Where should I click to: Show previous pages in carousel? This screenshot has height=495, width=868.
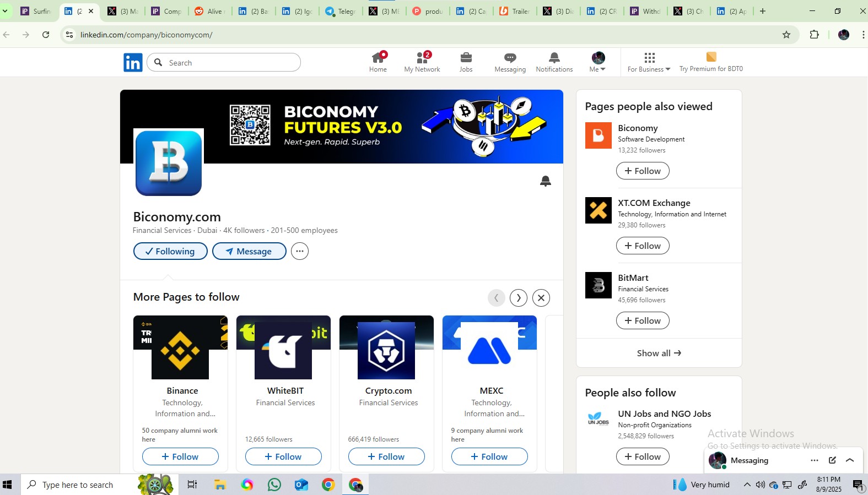497,298
